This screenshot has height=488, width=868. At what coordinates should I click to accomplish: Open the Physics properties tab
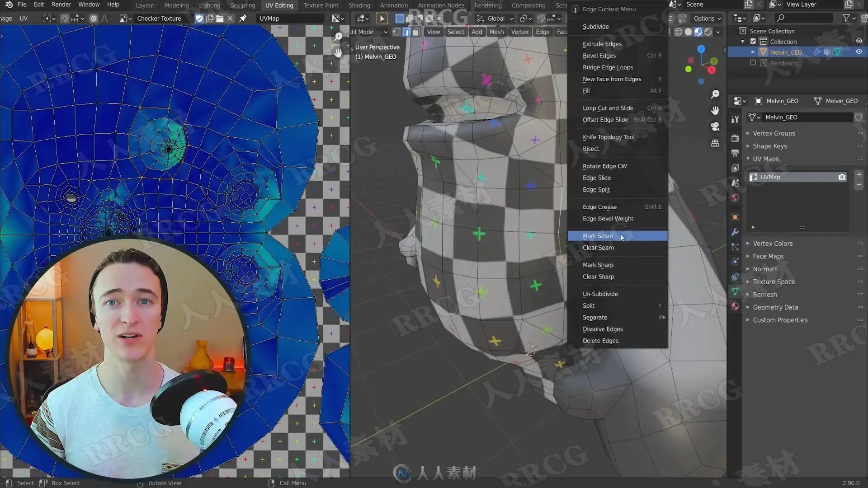pos(735,262)
